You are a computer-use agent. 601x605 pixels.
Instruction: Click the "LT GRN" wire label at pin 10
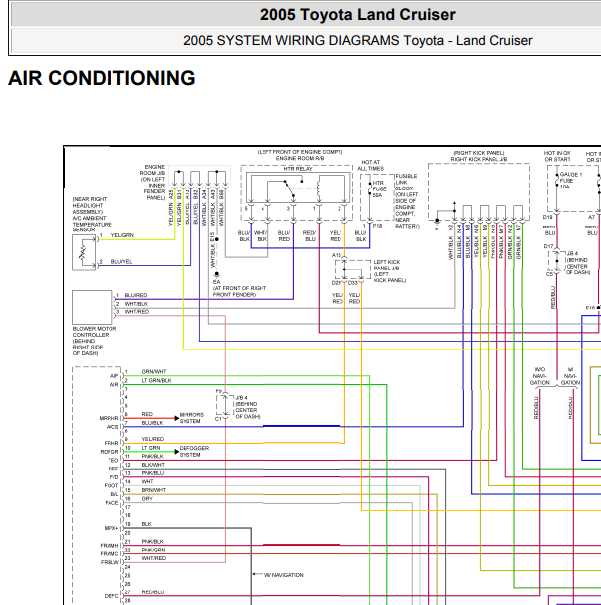point(150,448)
